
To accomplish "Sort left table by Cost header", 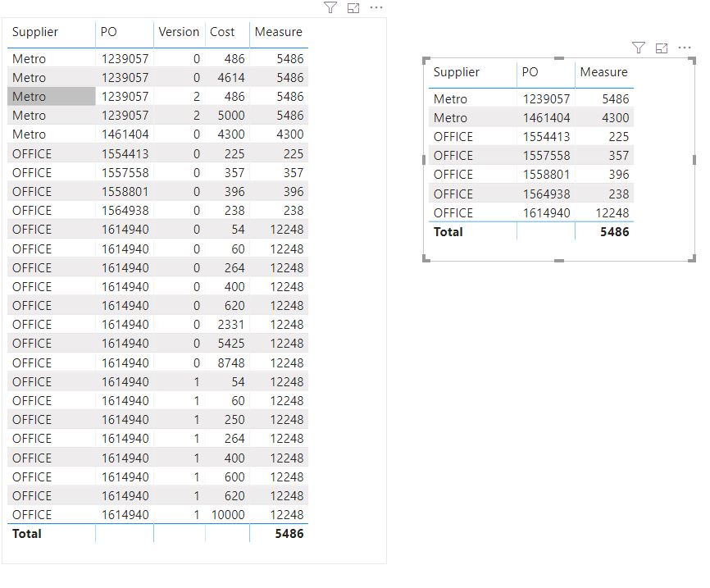I will point(222,32).
